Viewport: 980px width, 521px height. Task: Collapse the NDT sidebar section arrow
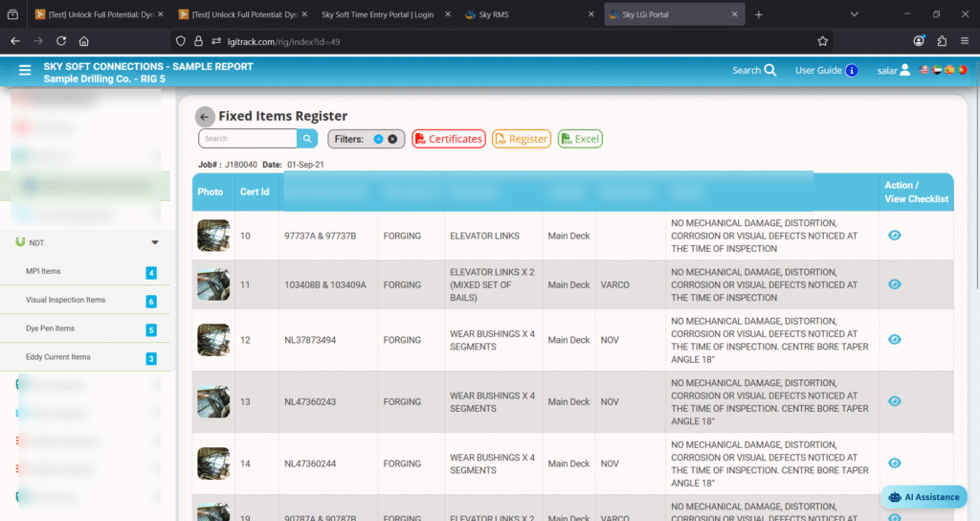pyautogui.click(x=155, y=242)
